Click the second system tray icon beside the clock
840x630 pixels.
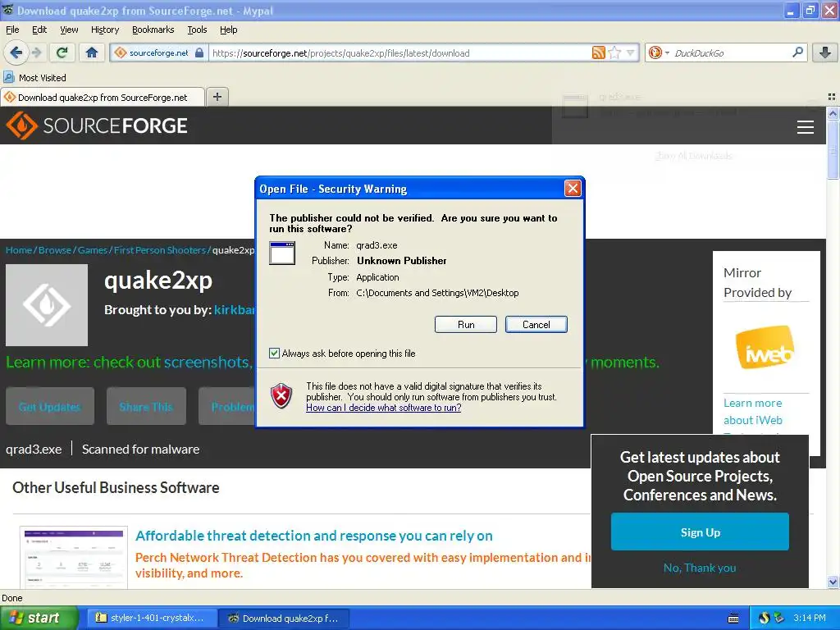pyautogui.click(x=779, y=619)
